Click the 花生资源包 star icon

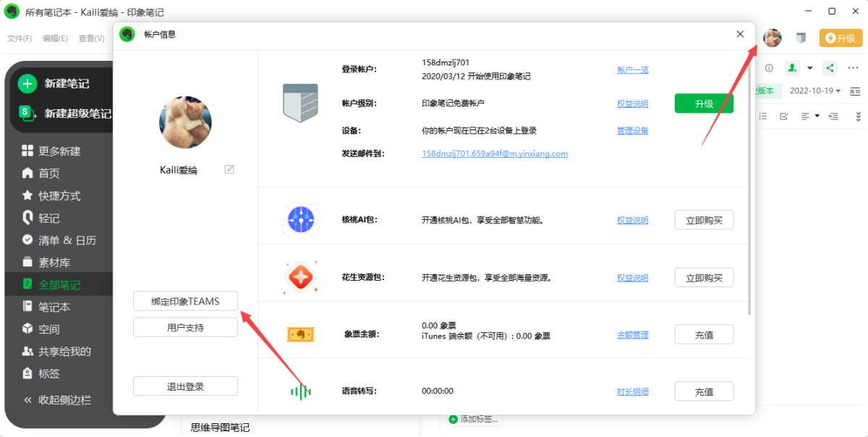(300, 276)
